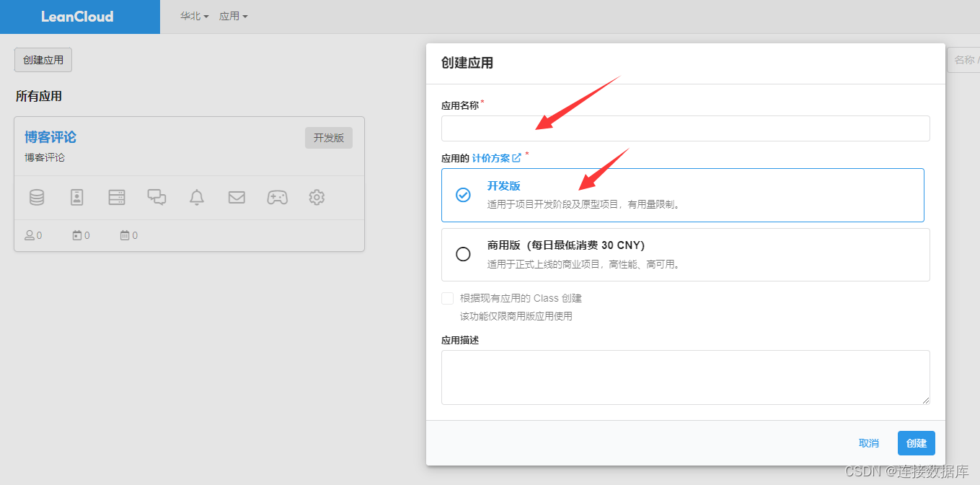Open the user profile card icon
The height and width of the screenshot is (485, 980).
tap(77, 197)
